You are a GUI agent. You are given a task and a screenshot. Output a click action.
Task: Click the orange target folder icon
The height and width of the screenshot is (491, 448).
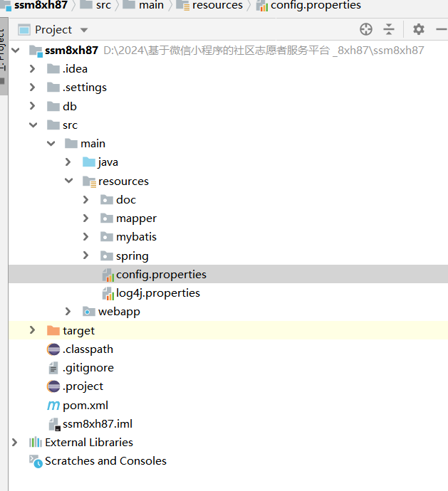coord(53,330)
